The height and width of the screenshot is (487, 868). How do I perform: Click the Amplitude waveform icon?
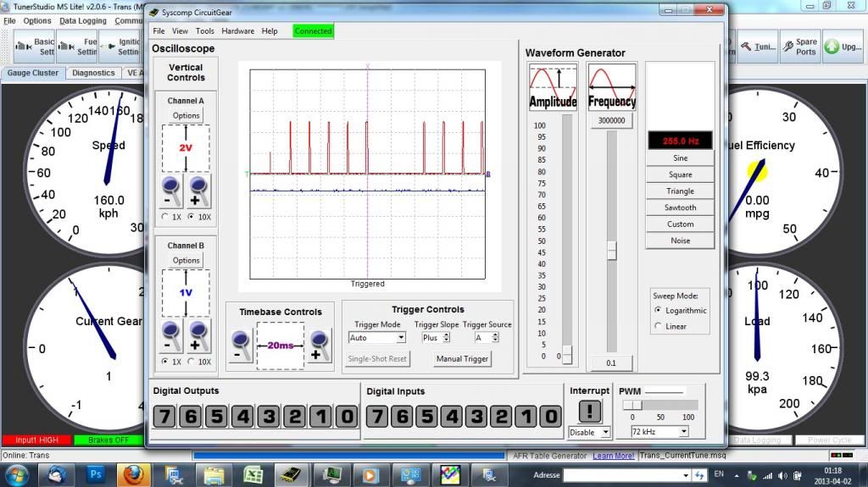pyautogui.click(x=553, y=87)
